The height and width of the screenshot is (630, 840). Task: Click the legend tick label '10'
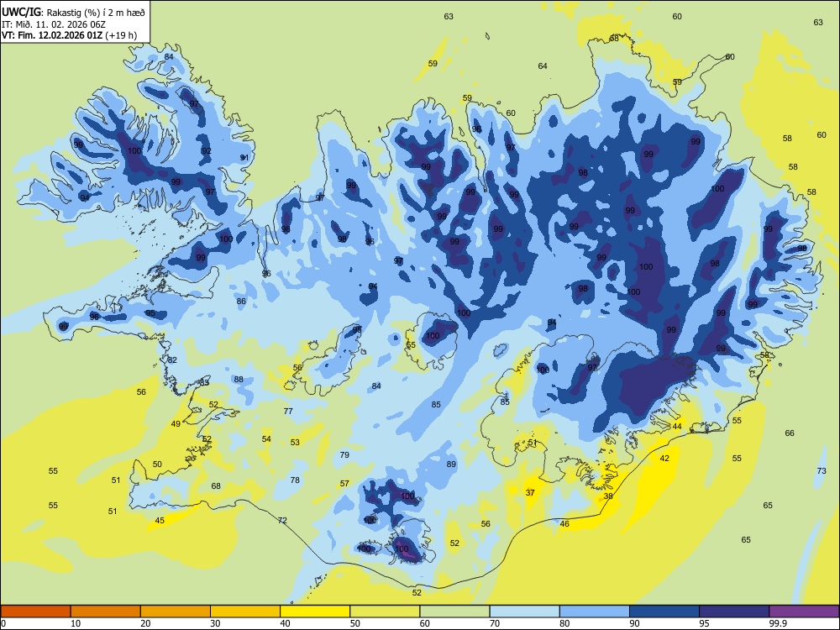point(76,623)
